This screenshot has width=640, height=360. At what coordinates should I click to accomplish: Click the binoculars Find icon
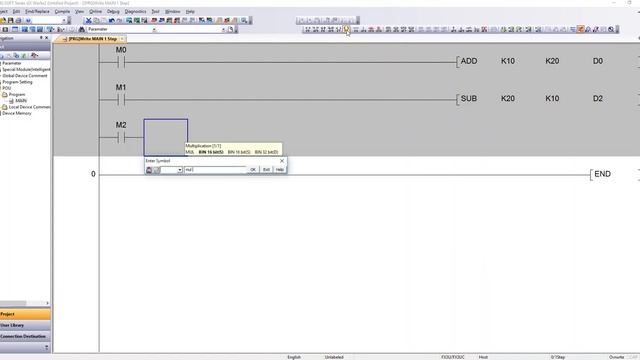point(81,29)
